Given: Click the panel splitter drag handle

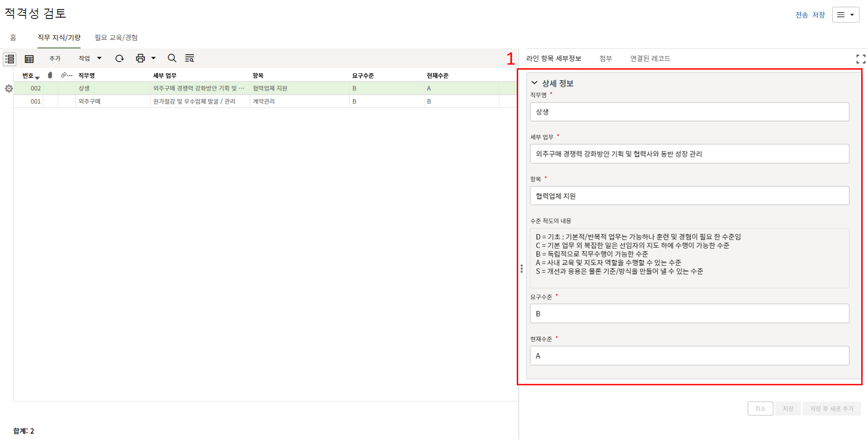Looking at the screenshot, I should pos(521,269).
